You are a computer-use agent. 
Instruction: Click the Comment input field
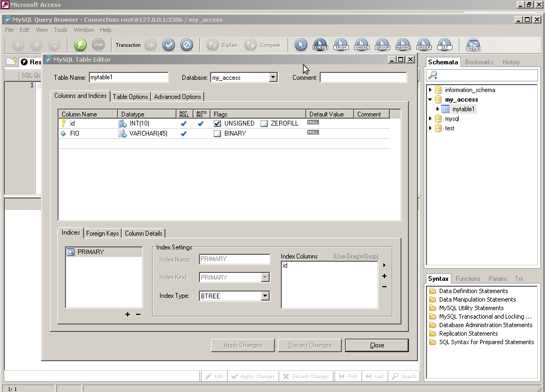pyautogui.click(x=363, y=77)
